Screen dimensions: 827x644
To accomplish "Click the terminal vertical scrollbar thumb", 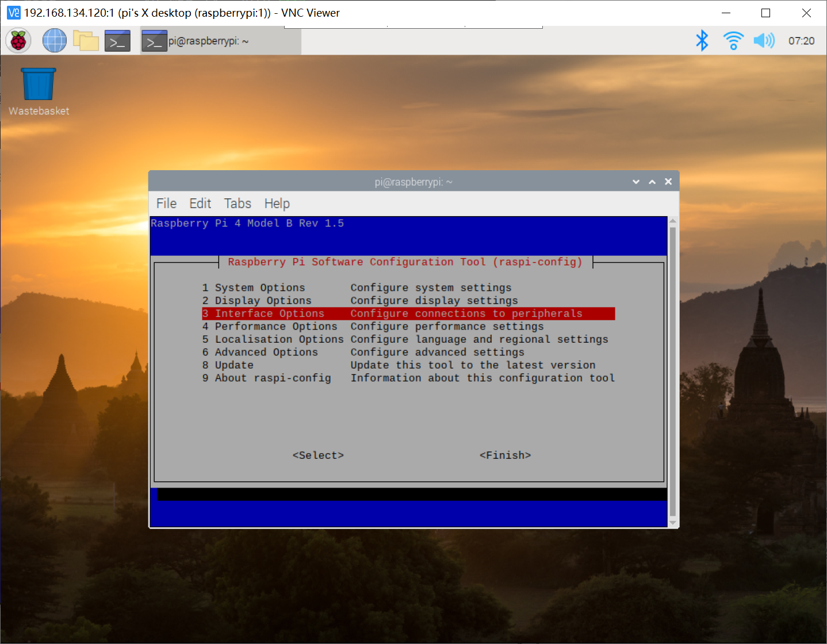I will coord(673,371).
